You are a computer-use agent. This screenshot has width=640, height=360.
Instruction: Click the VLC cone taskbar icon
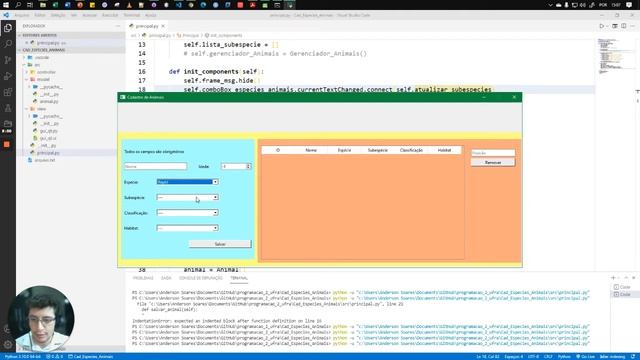pos(129,5)
